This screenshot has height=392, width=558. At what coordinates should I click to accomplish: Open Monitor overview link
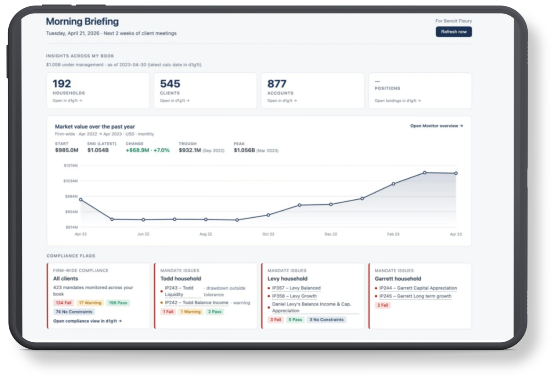436,126
